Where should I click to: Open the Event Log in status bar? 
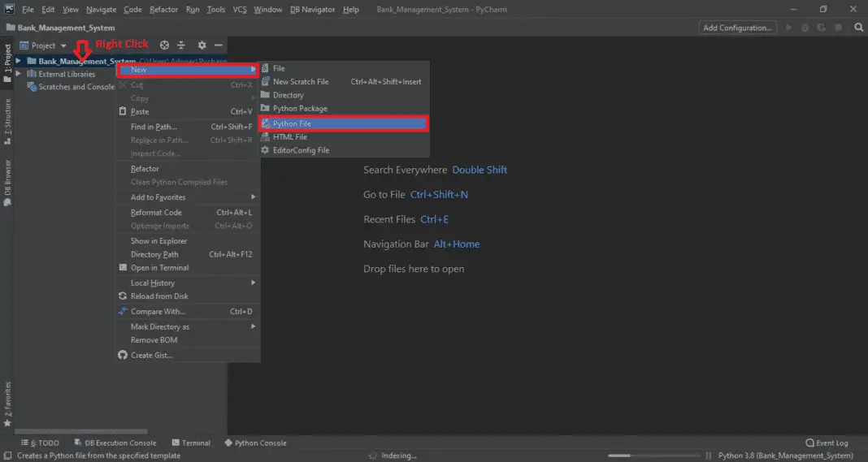click(x=827, y=443)
